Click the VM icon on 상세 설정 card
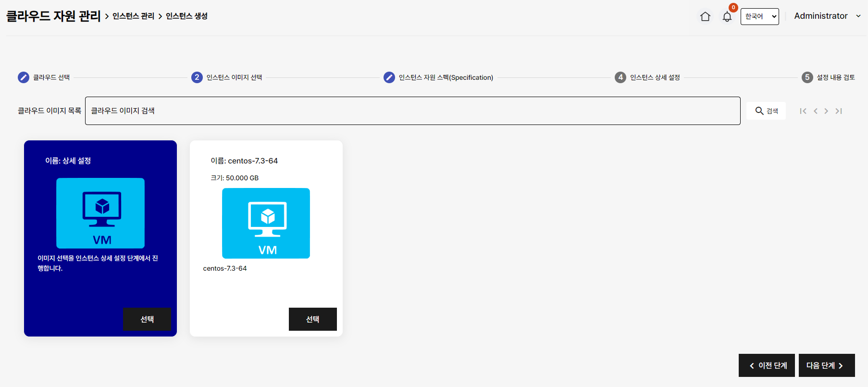868x387 pixels. (100, 213)
